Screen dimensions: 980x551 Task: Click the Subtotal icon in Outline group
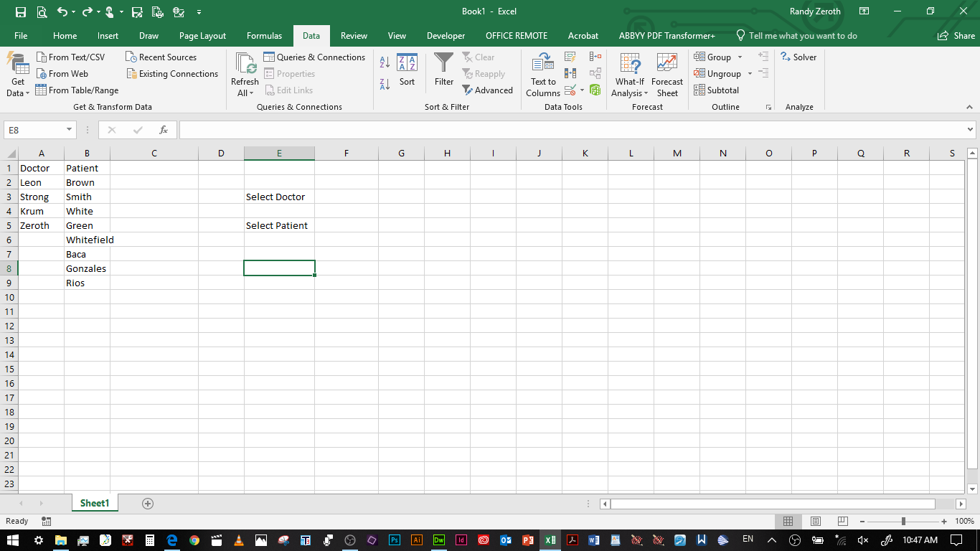coord(717,90)
